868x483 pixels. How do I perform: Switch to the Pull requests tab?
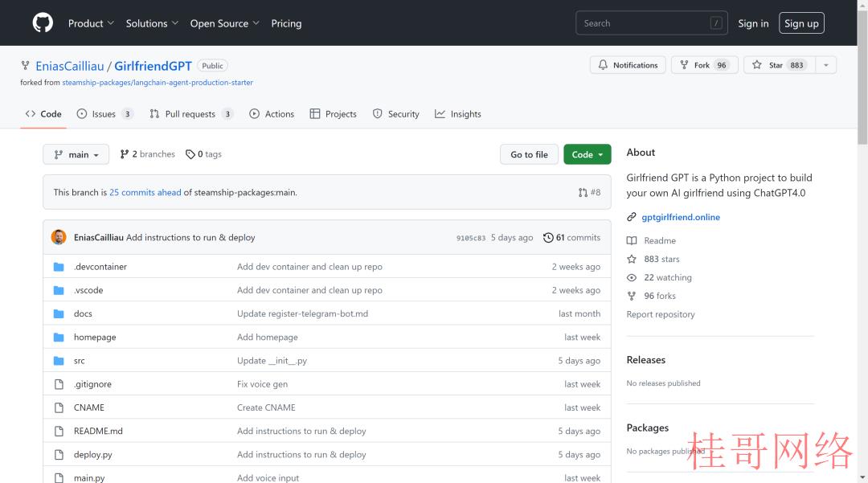click(191, 114)
